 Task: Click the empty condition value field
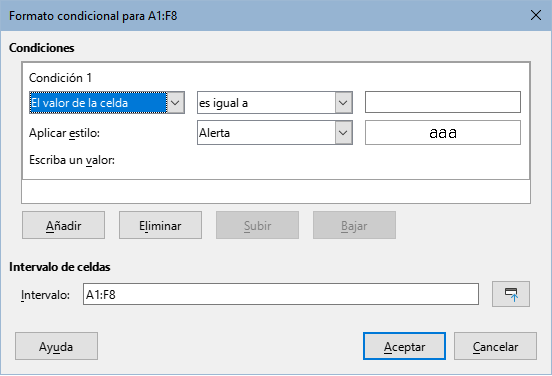tap(443, 102)
